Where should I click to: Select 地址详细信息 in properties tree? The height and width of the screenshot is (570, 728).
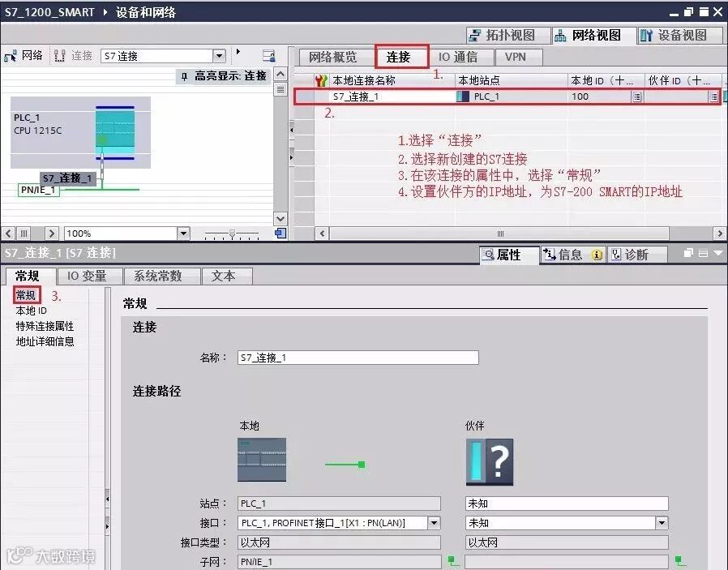point(45,341)
